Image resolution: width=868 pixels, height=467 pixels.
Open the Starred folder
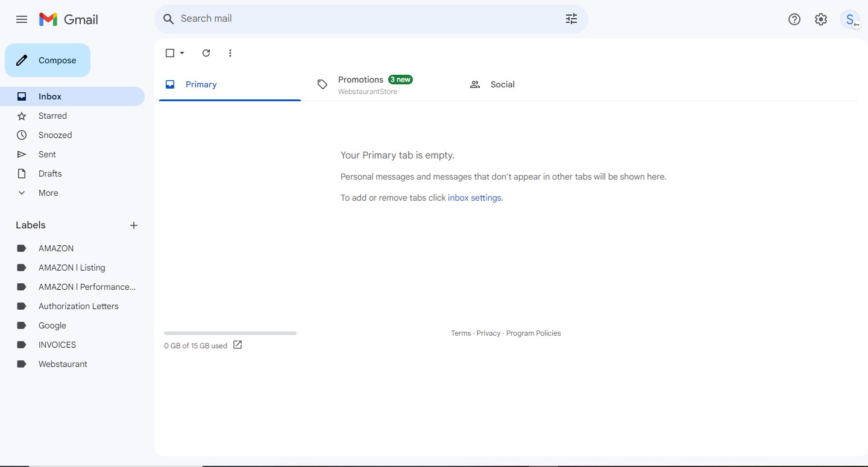click(x=72, y=116)
